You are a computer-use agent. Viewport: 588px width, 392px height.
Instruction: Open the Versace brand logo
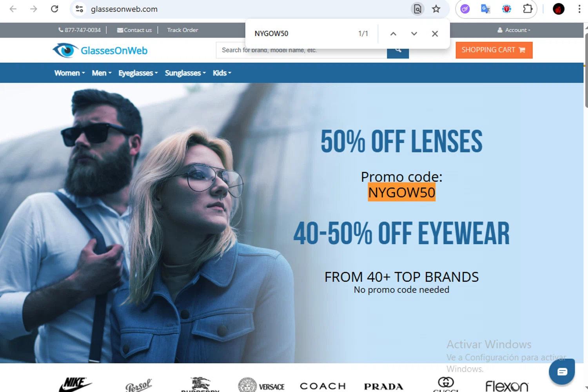click(x=261, y=385)
